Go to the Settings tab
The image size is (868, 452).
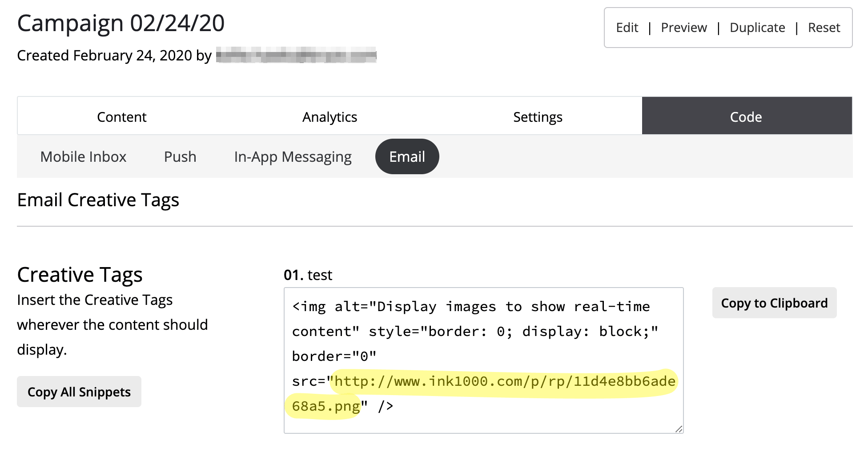[538, 117]
